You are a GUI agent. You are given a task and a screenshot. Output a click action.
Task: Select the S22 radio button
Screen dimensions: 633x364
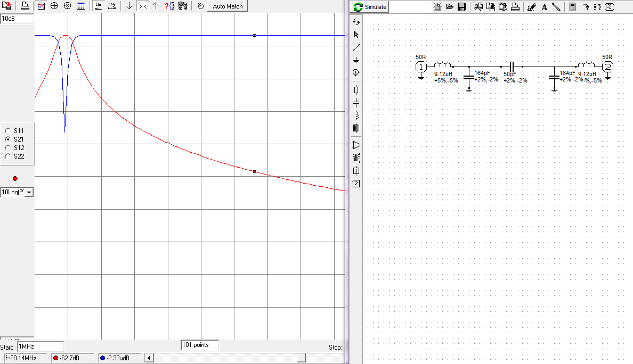(x=7, y=156)
